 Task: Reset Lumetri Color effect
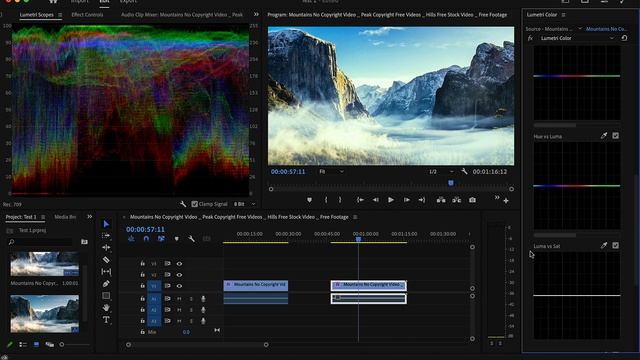tap(624, 38)
